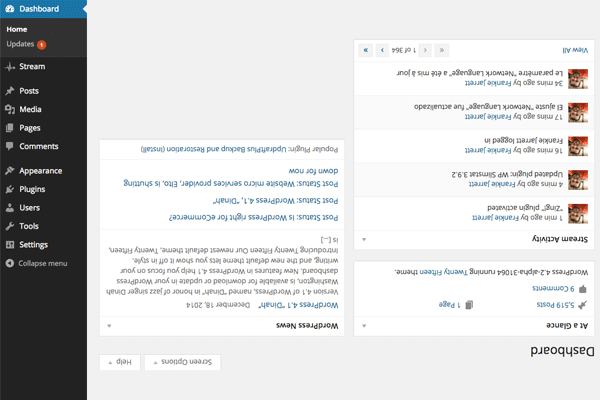Open Post Status: Website micro services provider link

pos(231,177)
